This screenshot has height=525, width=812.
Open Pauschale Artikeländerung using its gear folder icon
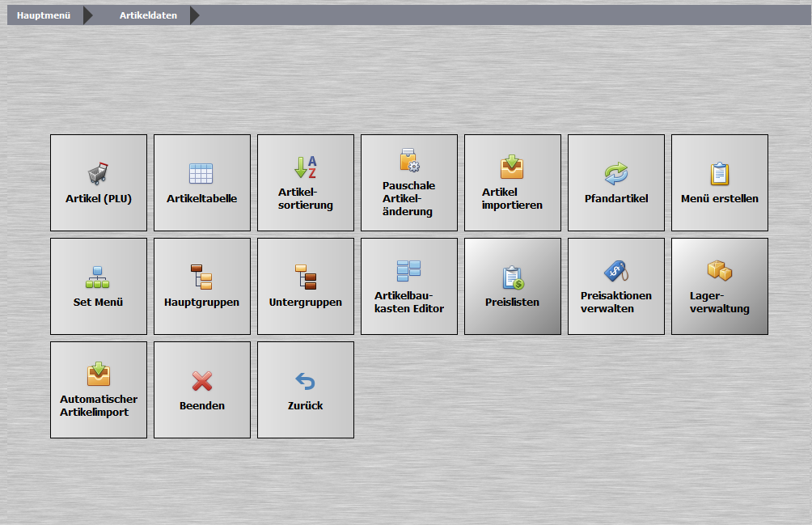(x=409, y=160)
